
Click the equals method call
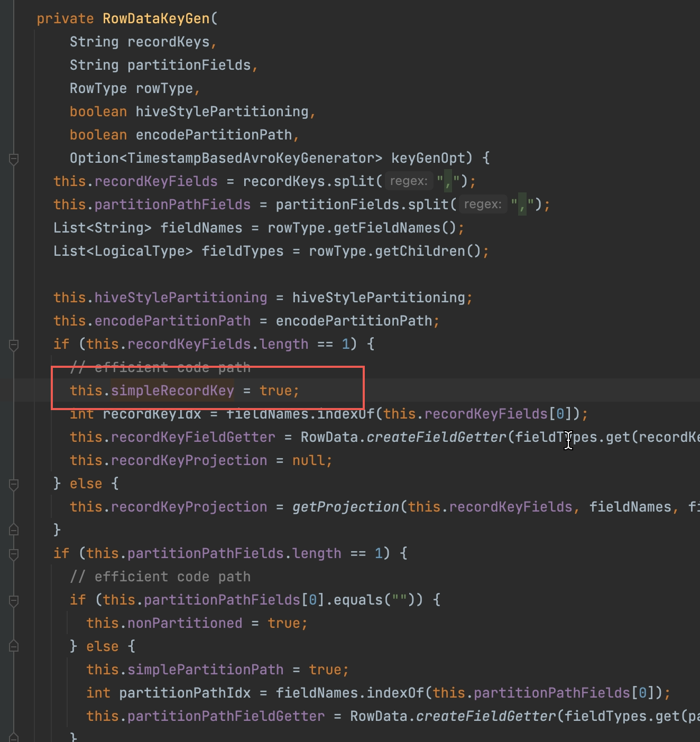(x=358, y=600)
